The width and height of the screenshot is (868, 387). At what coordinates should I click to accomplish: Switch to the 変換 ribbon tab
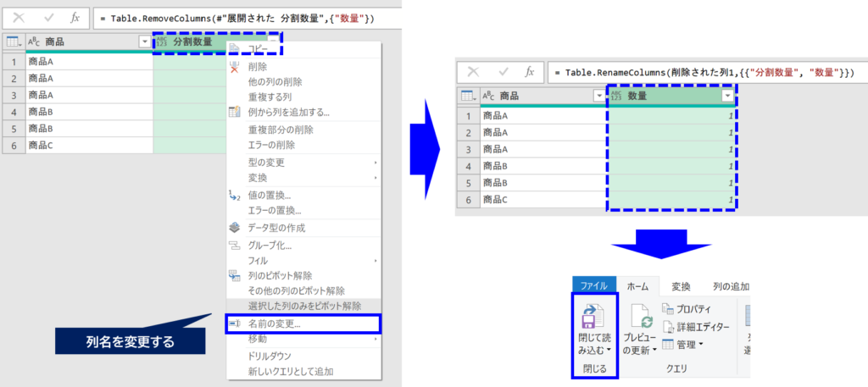(x=681, y=286)
